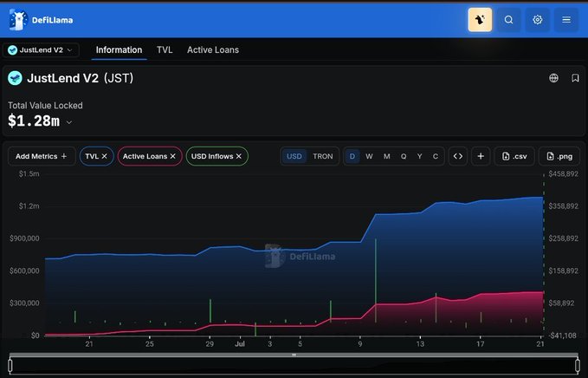Expand the Total Value Locked breakdown chevron

[69, 122]
